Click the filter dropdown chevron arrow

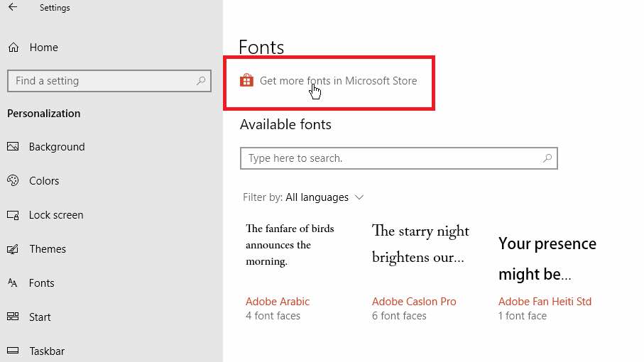[x=359, y=197]
